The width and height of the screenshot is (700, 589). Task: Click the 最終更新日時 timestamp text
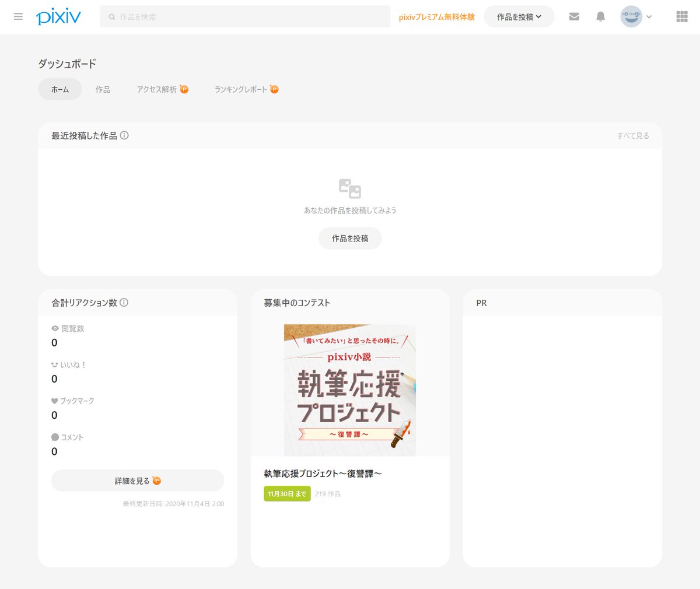click(173, 503)
